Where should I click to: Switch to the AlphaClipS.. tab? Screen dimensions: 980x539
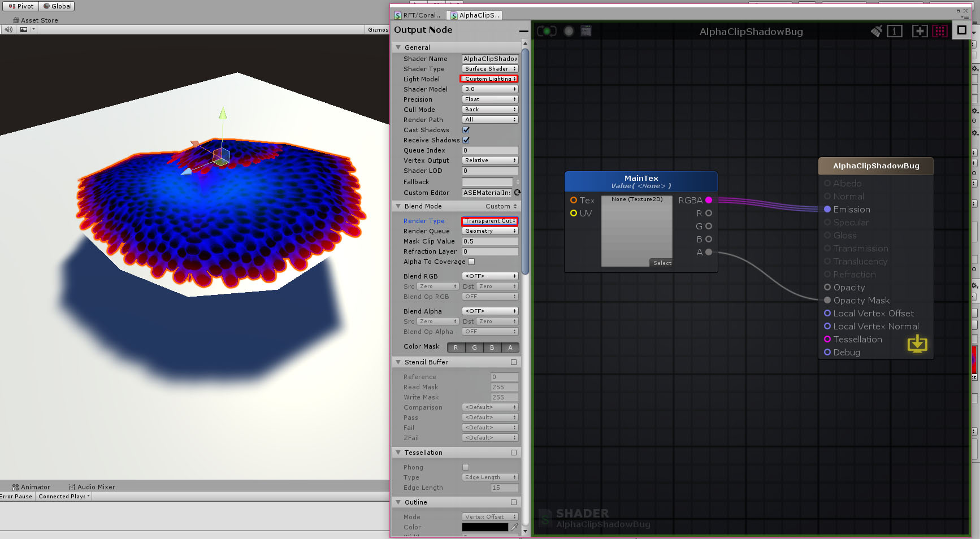(475, 15)
